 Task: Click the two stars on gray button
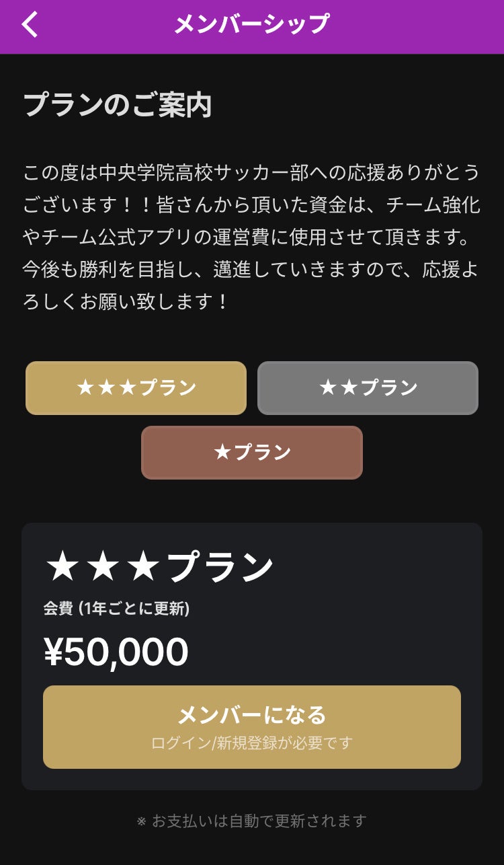click(x=338, y=388)
